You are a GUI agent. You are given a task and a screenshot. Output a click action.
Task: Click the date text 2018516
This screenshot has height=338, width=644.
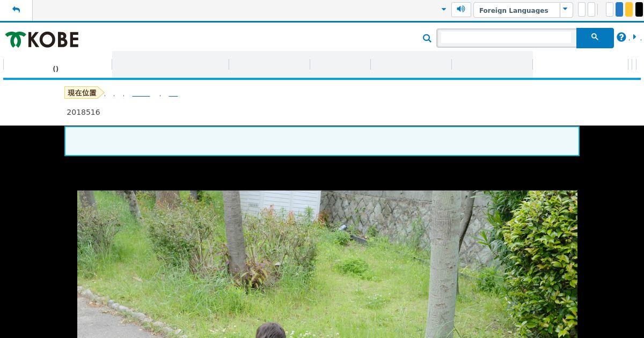click(83, 112)
